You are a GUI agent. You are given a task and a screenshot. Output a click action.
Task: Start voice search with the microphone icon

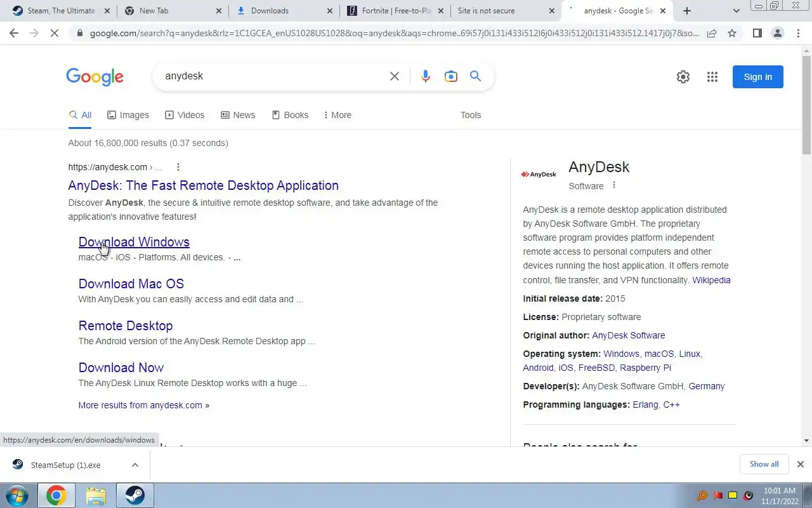425,76
